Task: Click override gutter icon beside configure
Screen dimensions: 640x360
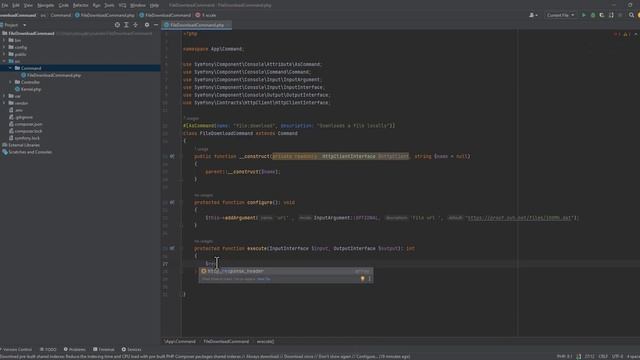Action: point(172,202)
